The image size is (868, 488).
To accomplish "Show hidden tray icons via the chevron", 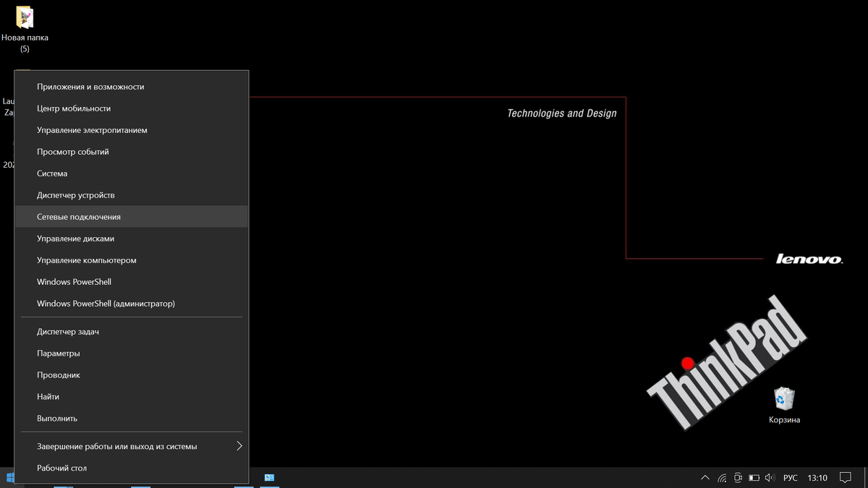I will [x=705, y=478].
